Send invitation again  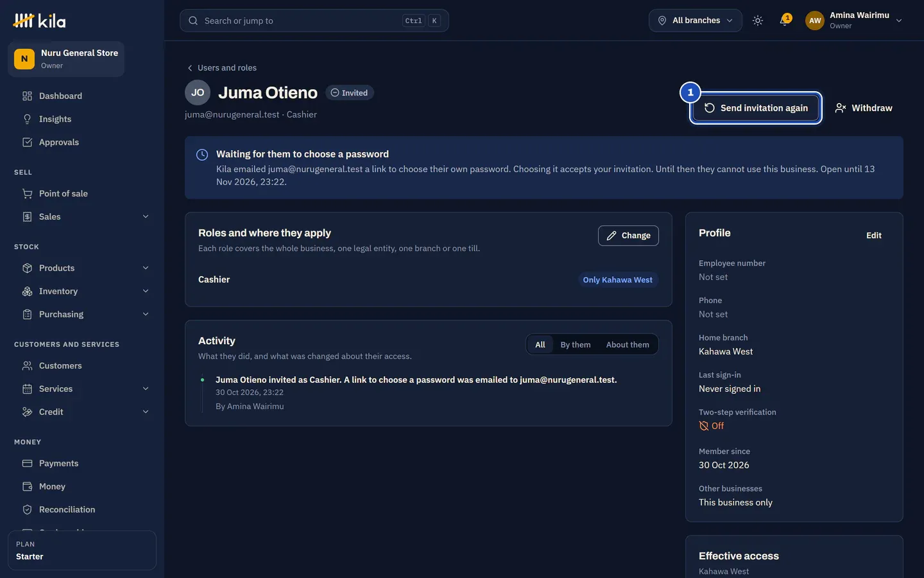click(x=756, y=108)
